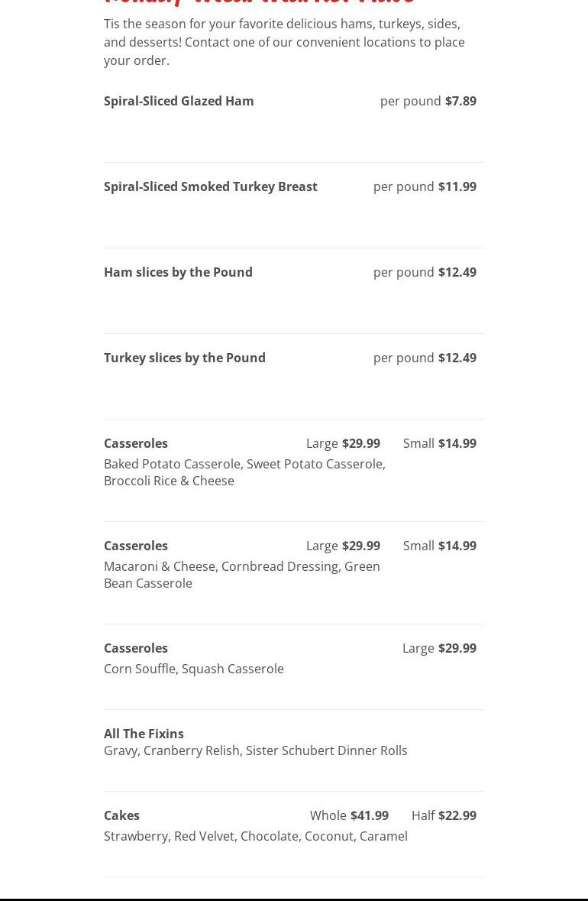
Task: Select the Turkey slices by the Pound title
Action: (x=185, y=358)
